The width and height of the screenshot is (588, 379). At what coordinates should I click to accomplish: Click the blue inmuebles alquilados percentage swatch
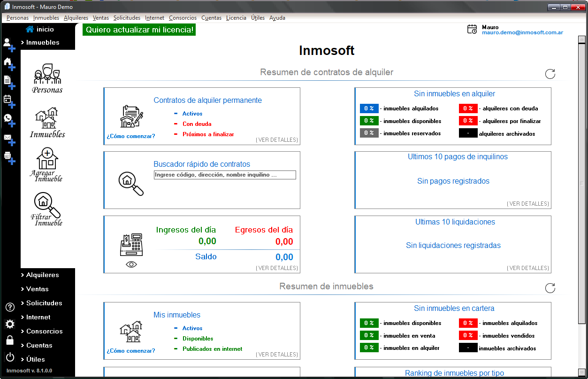[x=369, y=108]
